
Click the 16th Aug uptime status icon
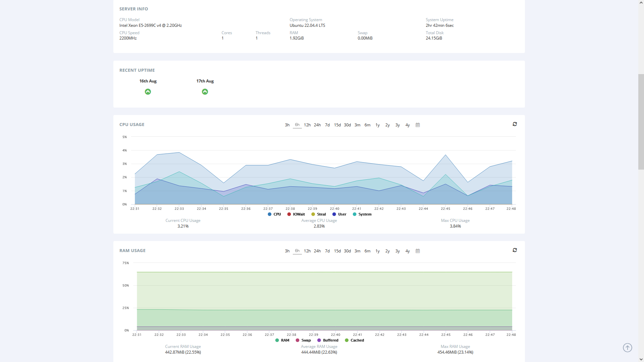(x=148, y=92)
